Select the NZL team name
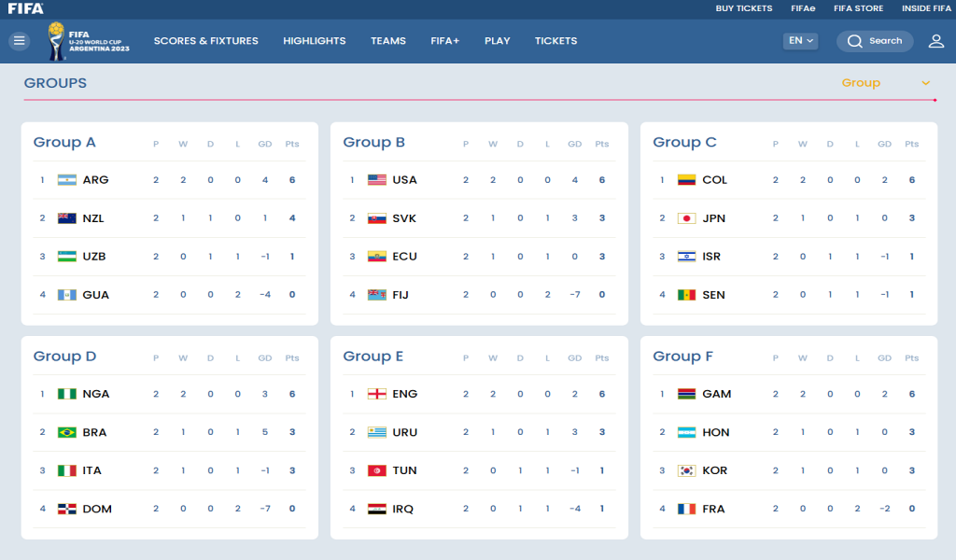 coord(93,218)
